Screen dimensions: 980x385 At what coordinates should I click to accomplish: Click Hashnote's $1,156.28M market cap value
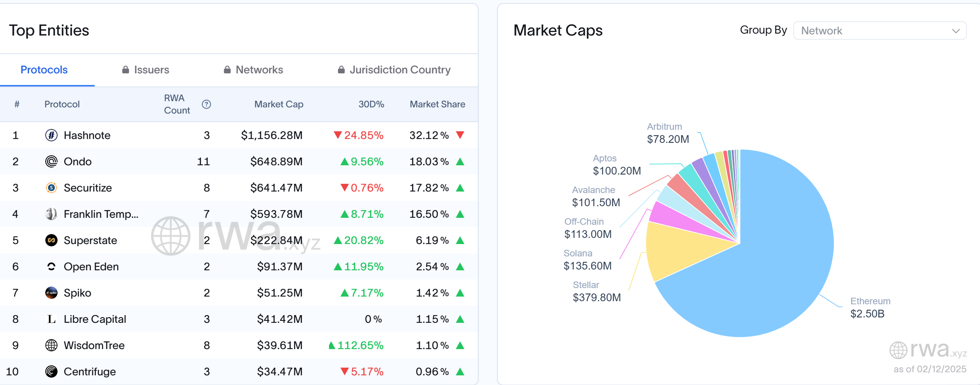pyautogui.click(x=272, y=135)
